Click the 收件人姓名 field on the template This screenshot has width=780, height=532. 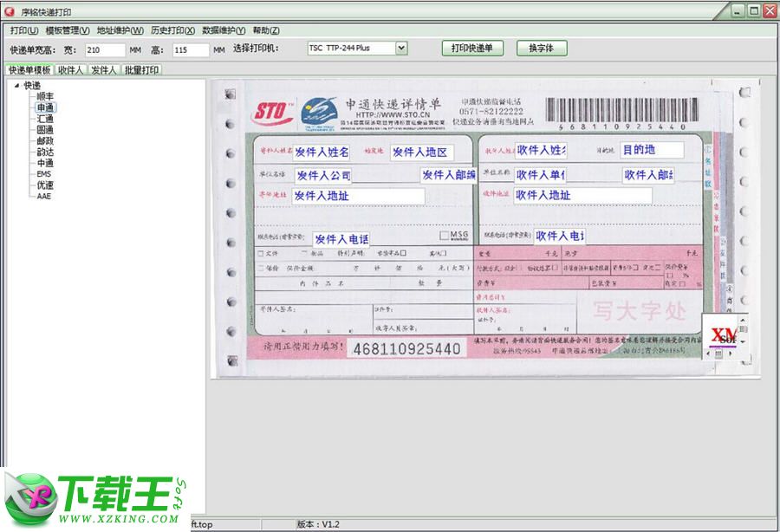click(x=541, y=150)
